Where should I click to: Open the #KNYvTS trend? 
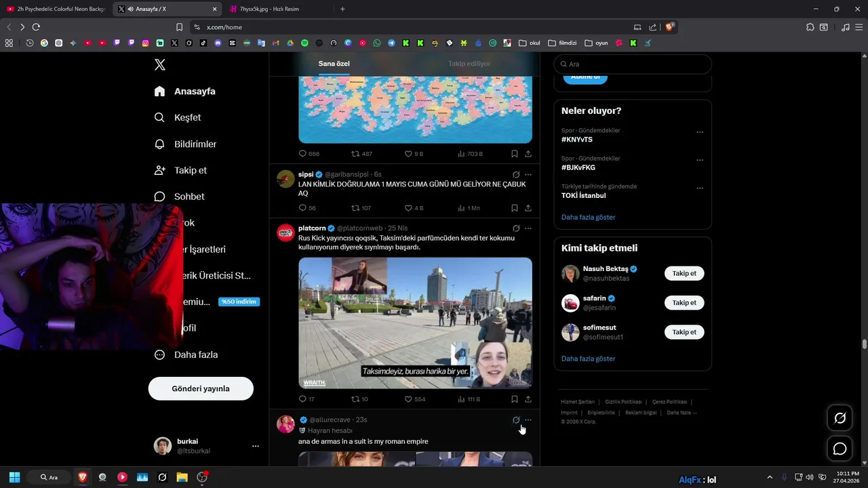pos(577,140)
